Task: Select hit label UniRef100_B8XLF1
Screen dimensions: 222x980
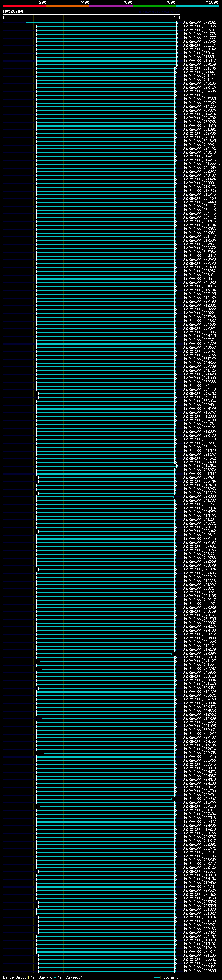Action: tap(199, 95)
